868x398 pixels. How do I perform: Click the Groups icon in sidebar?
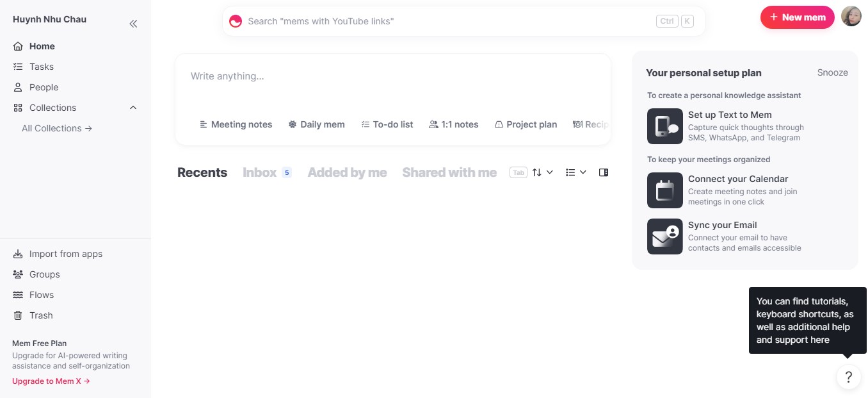tap(18, 274)
